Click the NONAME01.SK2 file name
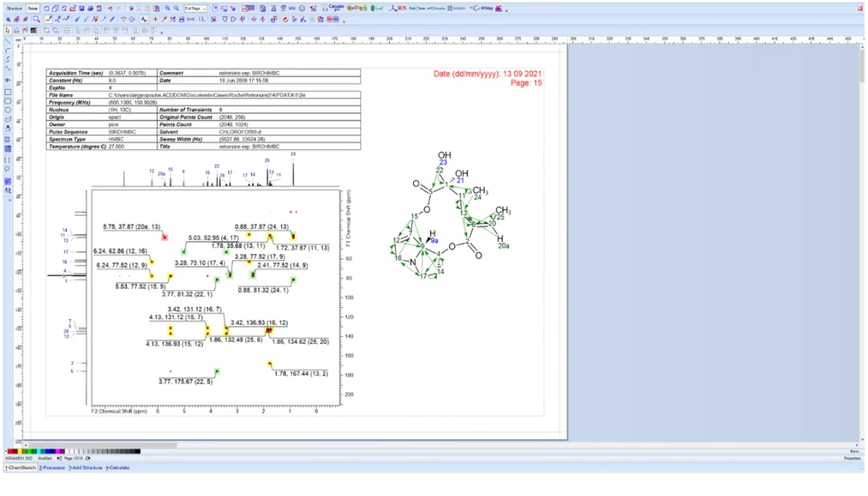 (18, 458)
